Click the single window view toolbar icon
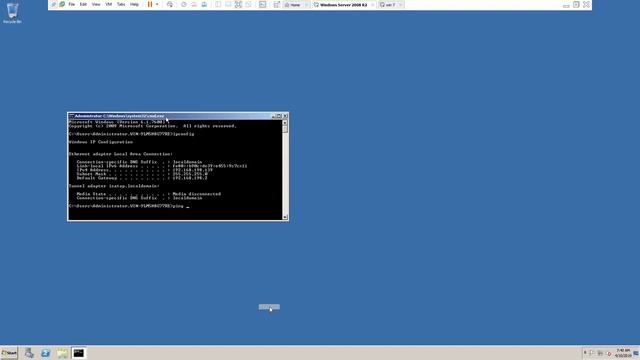 point(228,4)
